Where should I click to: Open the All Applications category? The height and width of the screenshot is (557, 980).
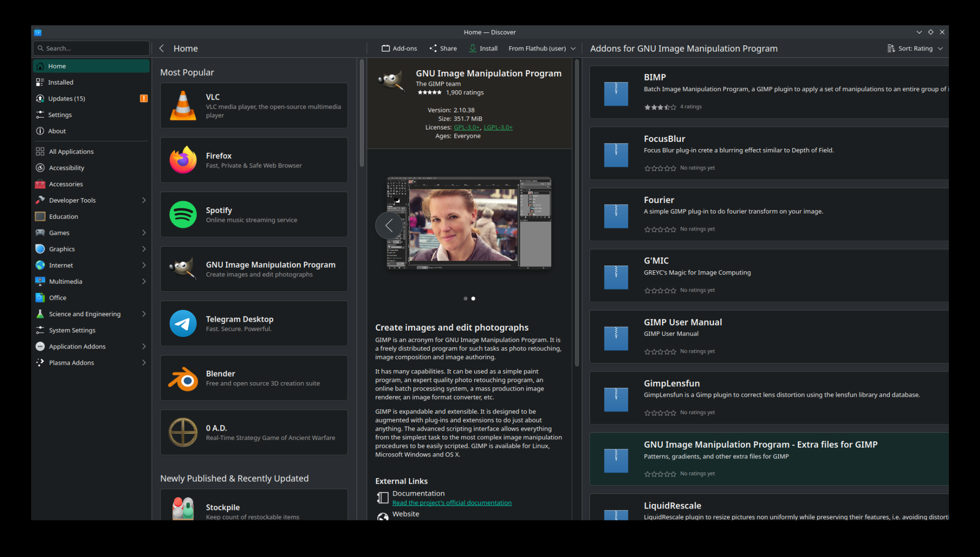pyautogui.click(x=91, y=152)
